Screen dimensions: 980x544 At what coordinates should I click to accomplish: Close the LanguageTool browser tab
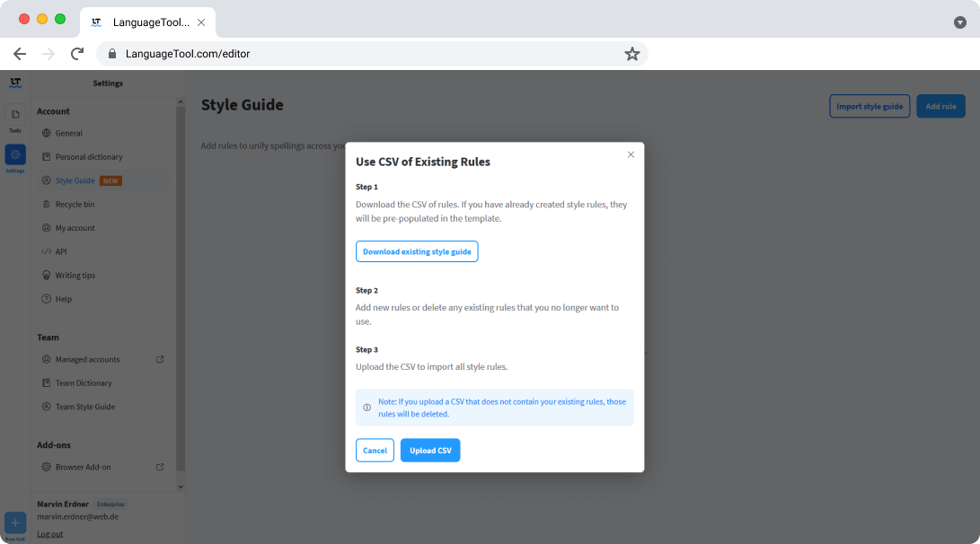click(201, 22)
